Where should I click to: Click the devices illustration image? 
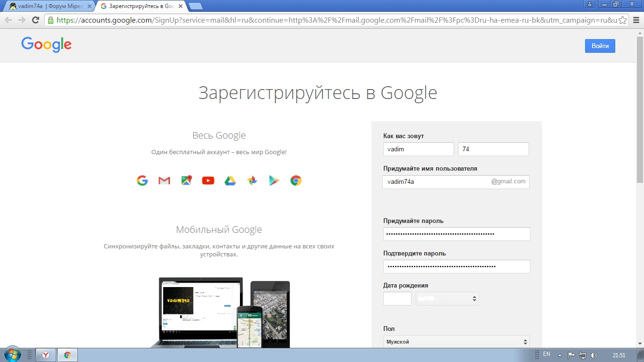pos(220,313)
